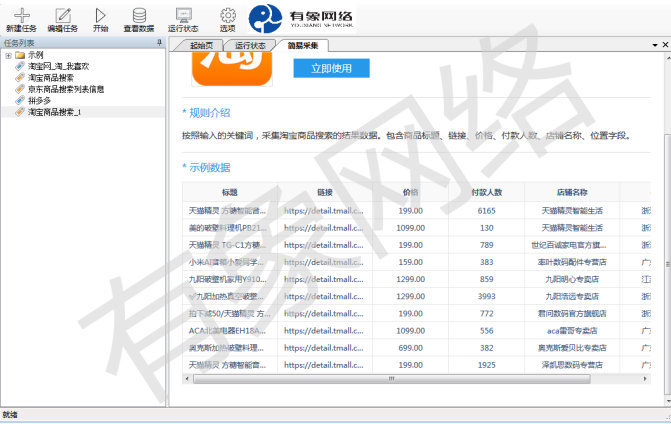Screen dimensions: 671x424
Task: Open the tab list dropdown arrow
Action: click(655, 45)
